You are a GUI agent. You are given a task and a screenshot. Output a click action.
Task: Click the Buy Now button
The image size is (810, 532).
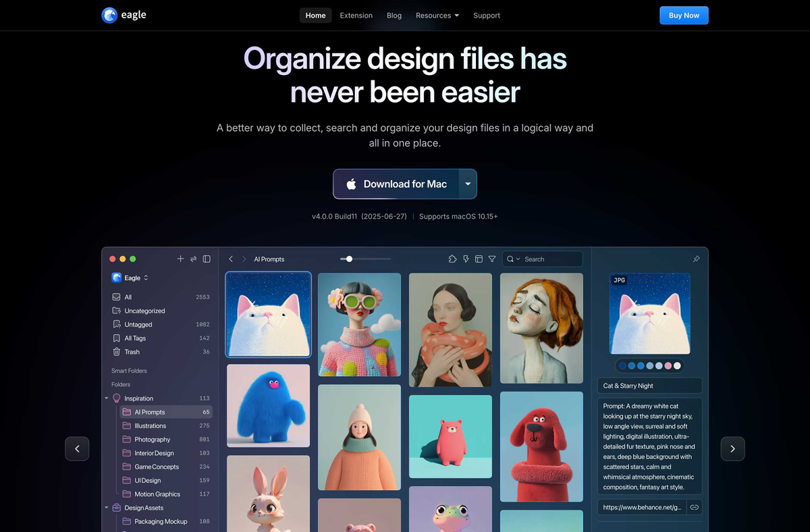coord(683,16)
